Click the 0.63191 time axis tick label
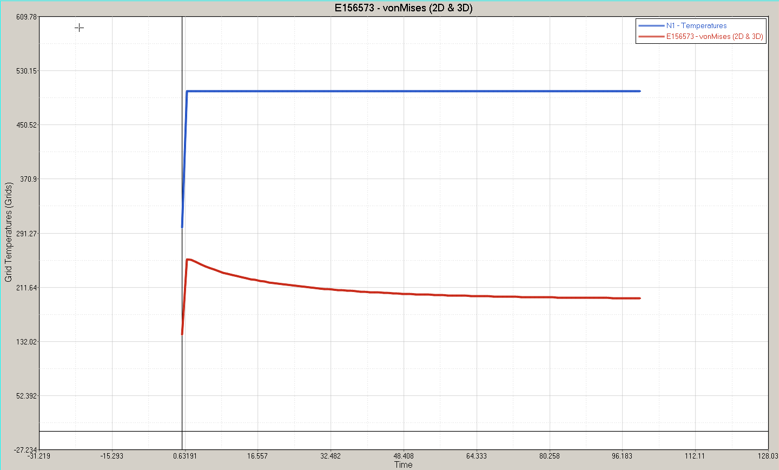The image size is (779, 470). tap(182, 456)
